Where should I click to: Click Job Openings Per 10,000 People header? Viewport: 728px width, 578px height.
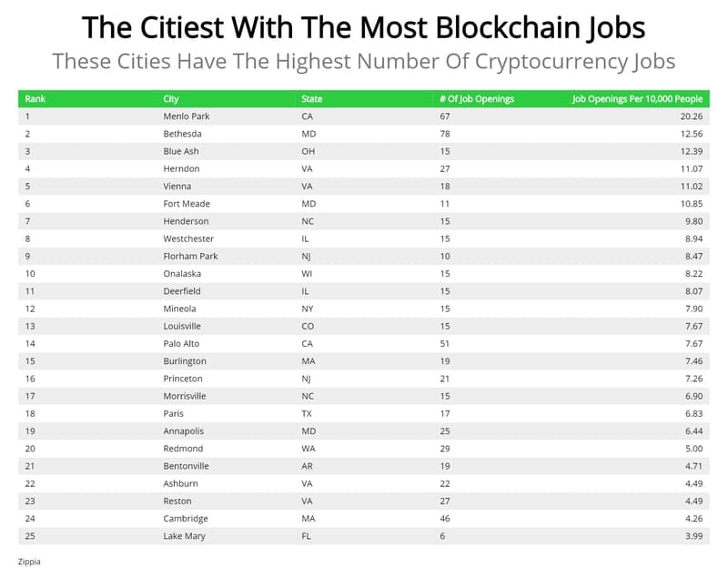pyautogui.click(x=637, y=98)
